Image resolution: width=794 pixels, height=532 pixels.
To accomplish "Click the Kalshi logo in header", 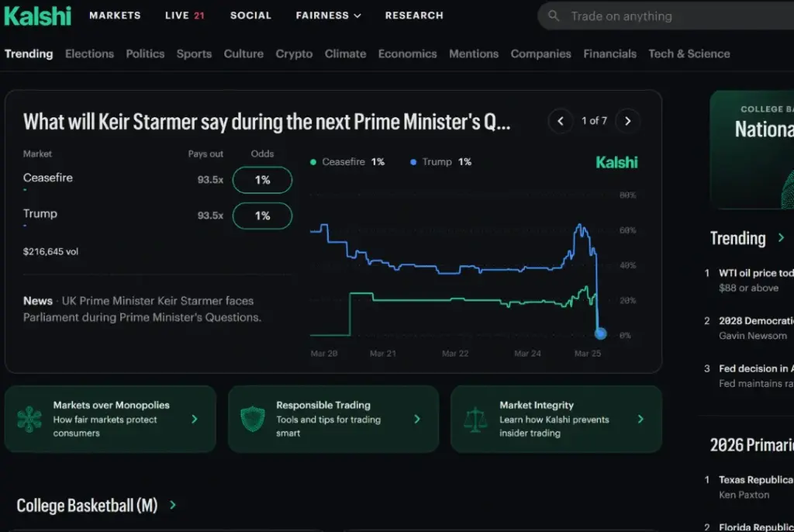I will [x=37, y=16].
